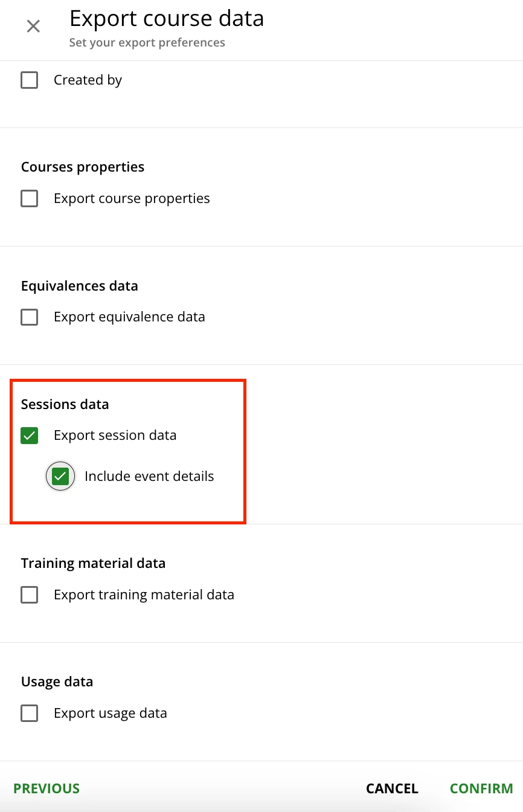Image resolution: width=523 pixels, height=812 pixels.
Task: Tick the box beside Export course properties
Action: (x=30, y=199)
